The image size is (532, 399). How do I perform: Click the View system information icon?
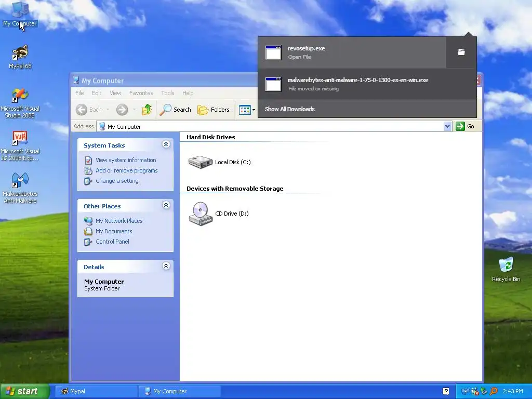88,160
